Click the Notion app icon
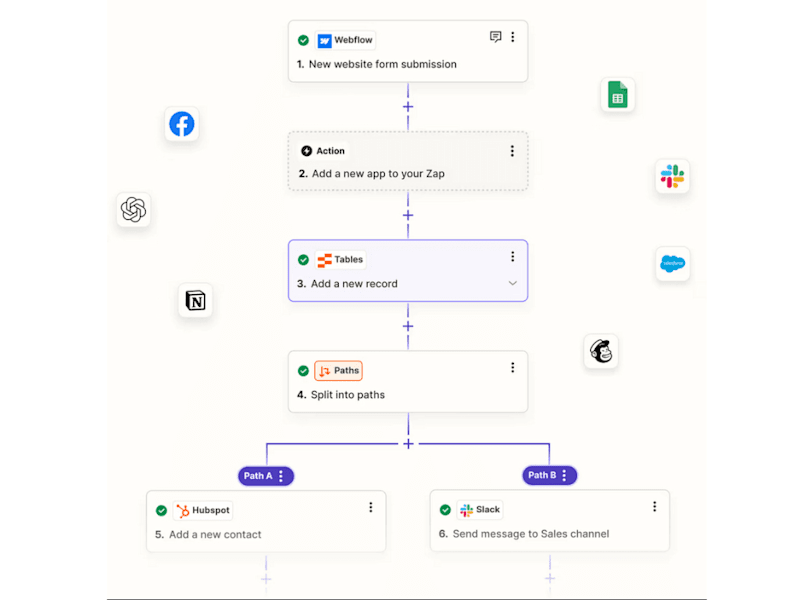The width and height of the screenshot is (800, 600). coord(195,301)
